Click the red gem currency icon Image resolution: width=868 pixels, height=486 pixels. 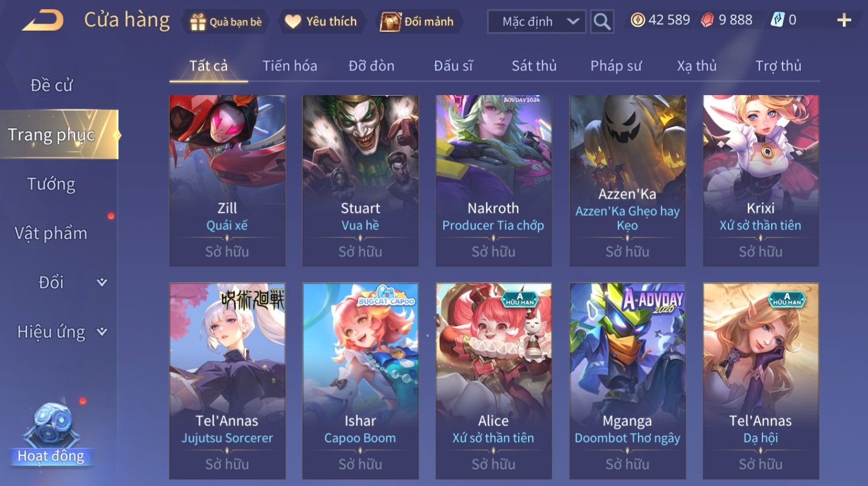tap(707, 20)
